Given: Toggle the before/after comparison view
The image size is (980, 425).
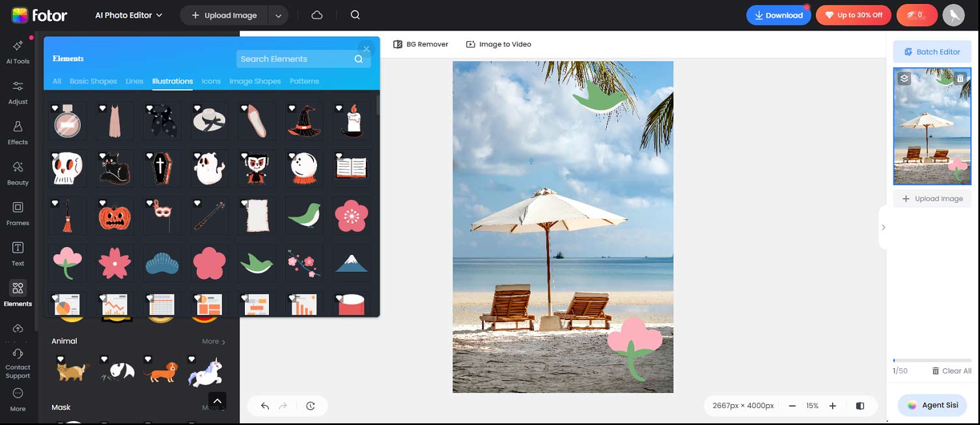Looking at the screenshot, I should tap(860, 405).
